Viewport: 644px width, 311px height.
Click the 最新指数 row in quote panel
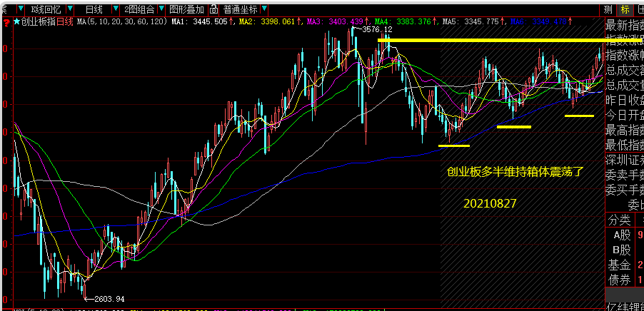[x=624, y=26]
